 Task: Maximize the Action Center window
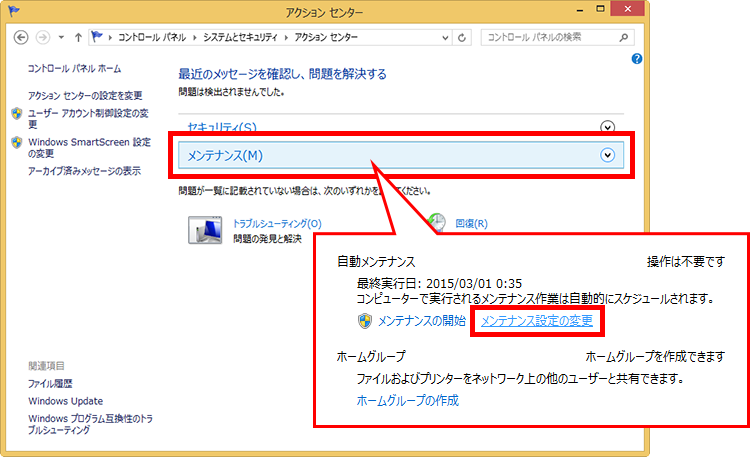(600, 9)
